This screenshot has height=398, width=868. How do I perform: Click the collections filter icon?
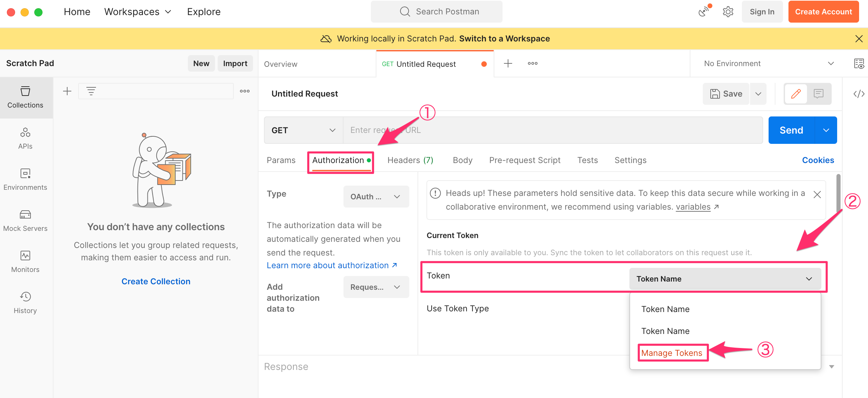[91, 91]
